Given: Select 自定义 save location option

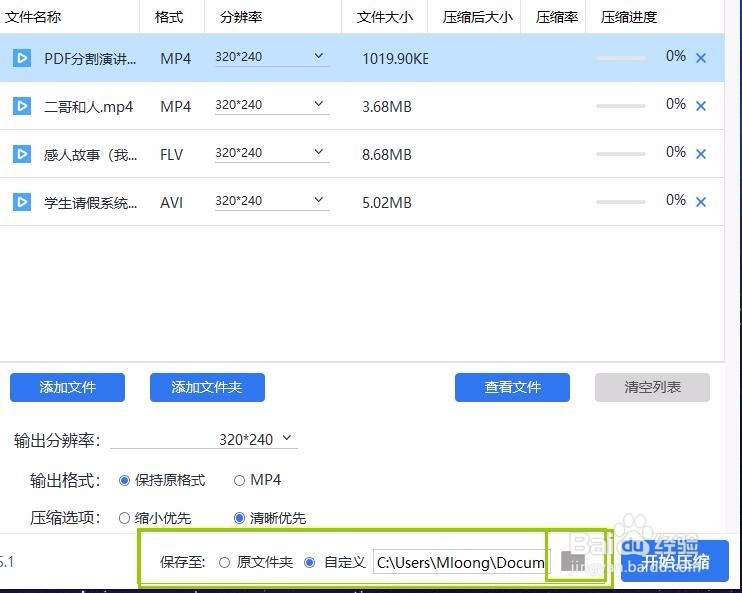Looking at the screenshot, I should (x=335, y=562).
